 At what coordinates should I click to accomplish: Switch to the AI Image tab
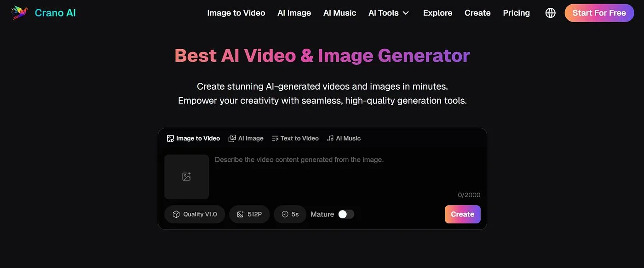click(x=246, y=138)
